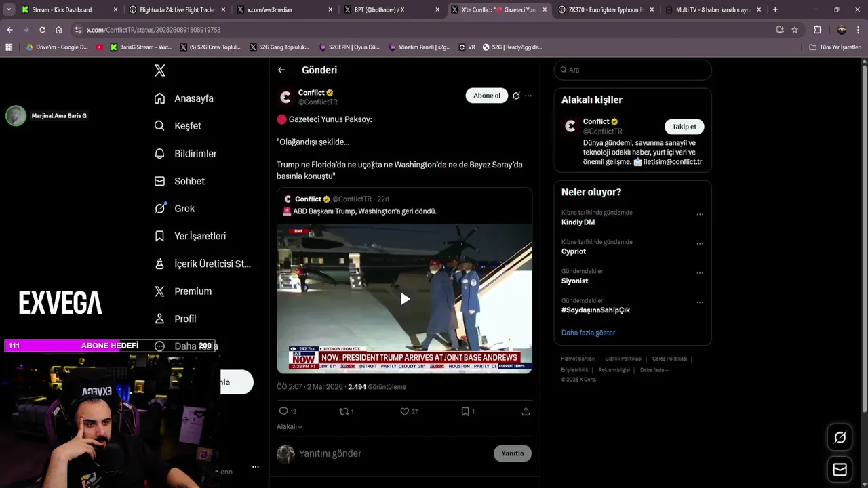This screenshot has width=868, height=488.
Task: Click browser reload button
Action: (x=42, y=30)
